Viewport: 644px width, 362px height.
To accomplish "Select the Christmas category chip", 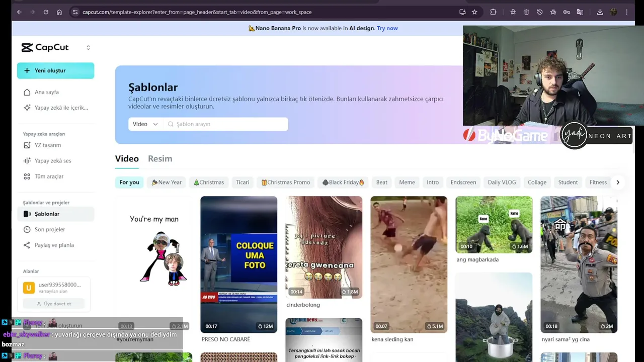I will (209, 182).
